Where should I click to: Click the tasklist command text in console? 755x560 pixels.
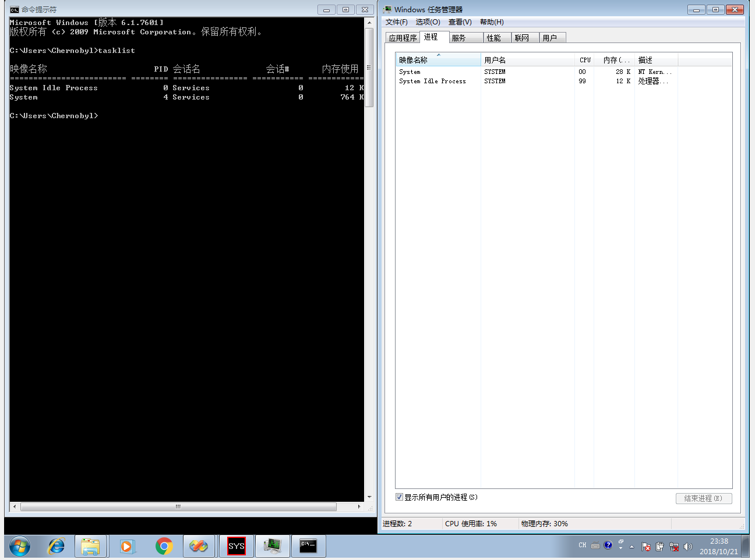point(117,51)
